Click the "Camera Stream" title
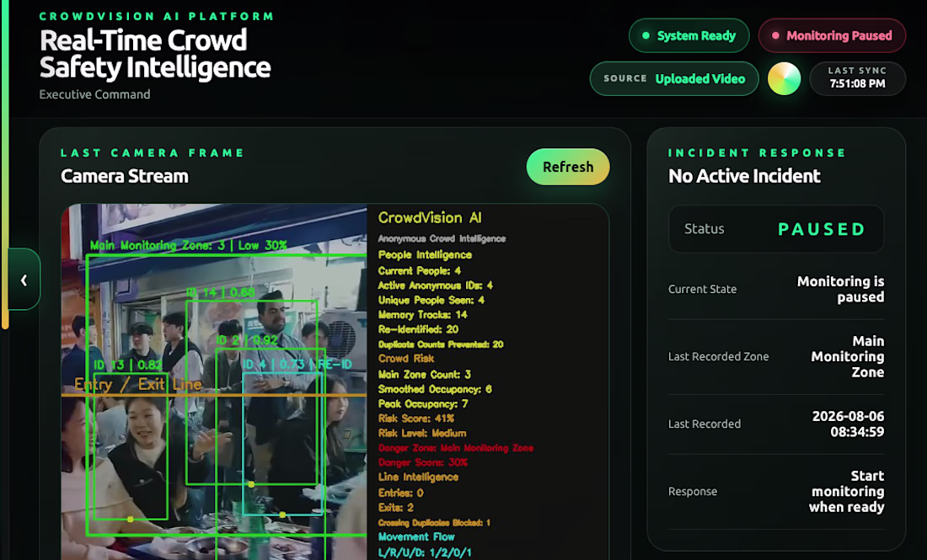The width and height of the screenshot is (927, 560). pyautogui.click(x=125, y=176)
